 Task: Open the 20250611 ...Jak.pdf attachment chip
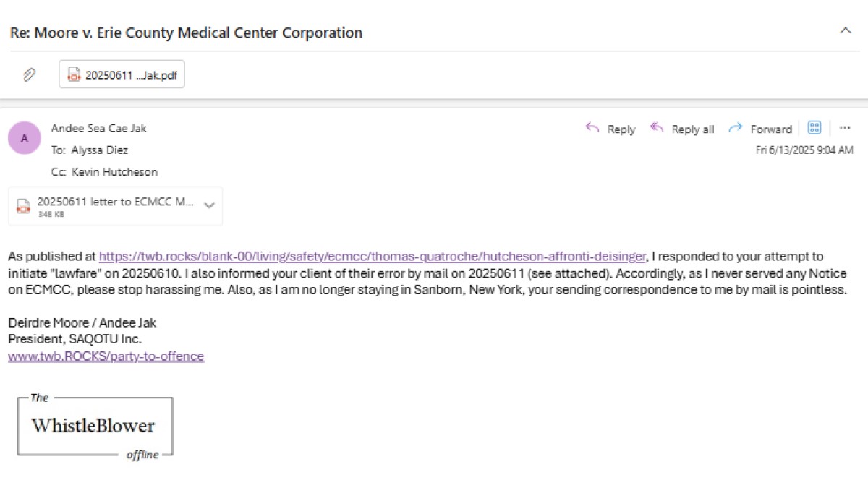coord(122,74)
